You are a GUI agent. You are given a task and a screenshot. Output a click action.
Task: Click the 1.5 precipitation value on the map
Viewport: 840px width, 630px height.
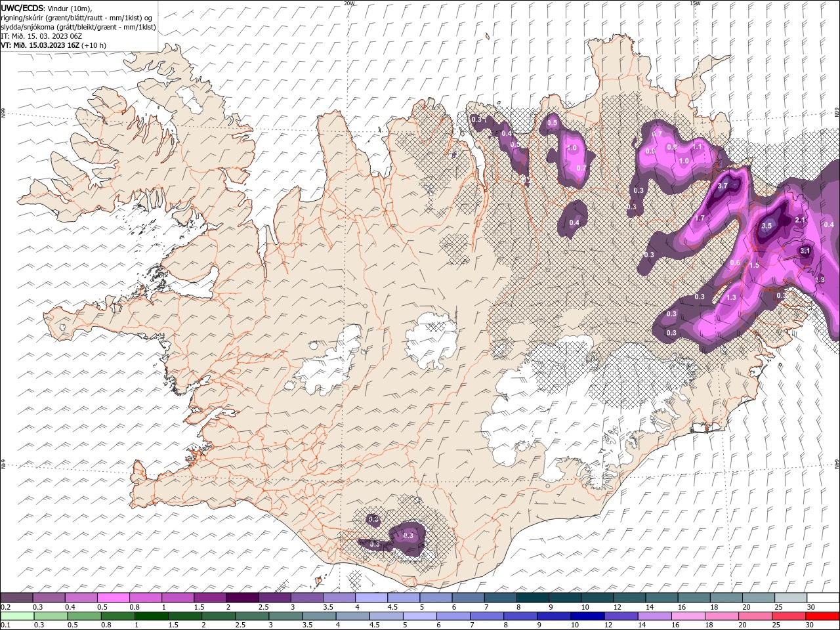point(754,265)
